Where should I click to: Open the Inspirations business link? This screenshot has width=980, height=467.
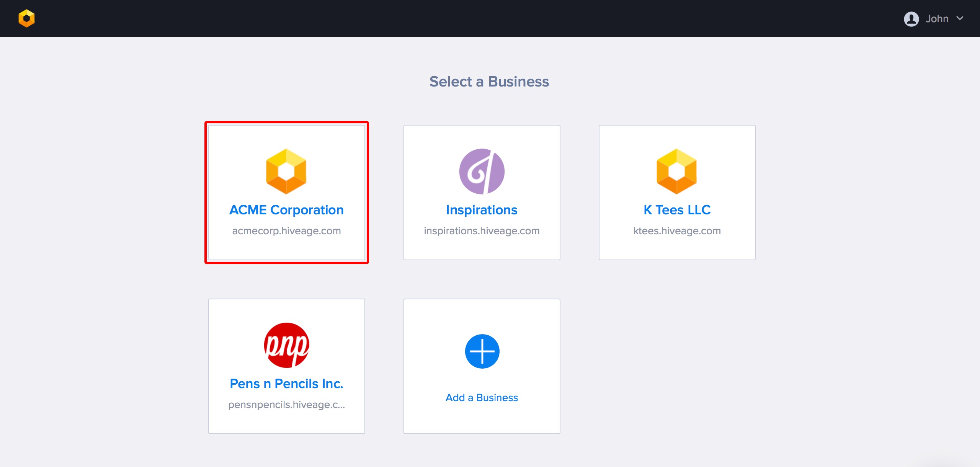tap(482, 210)
